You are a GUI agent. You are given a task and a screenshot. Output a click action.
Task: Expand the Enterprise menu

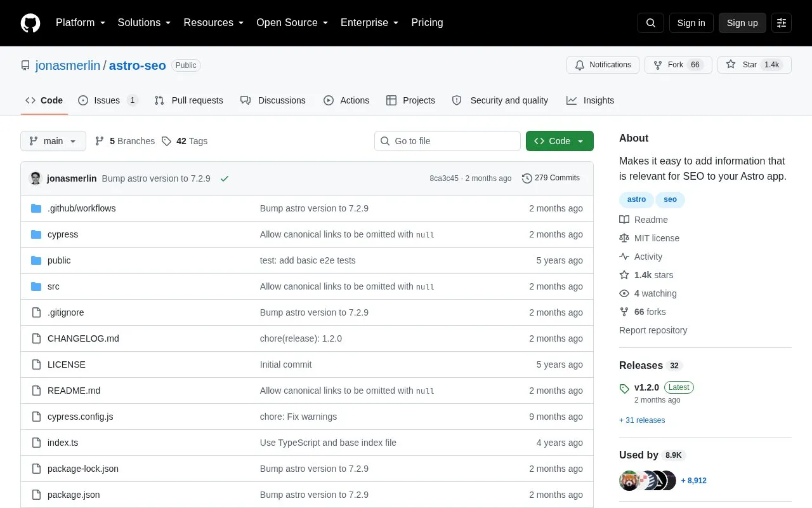click(370, 23)
